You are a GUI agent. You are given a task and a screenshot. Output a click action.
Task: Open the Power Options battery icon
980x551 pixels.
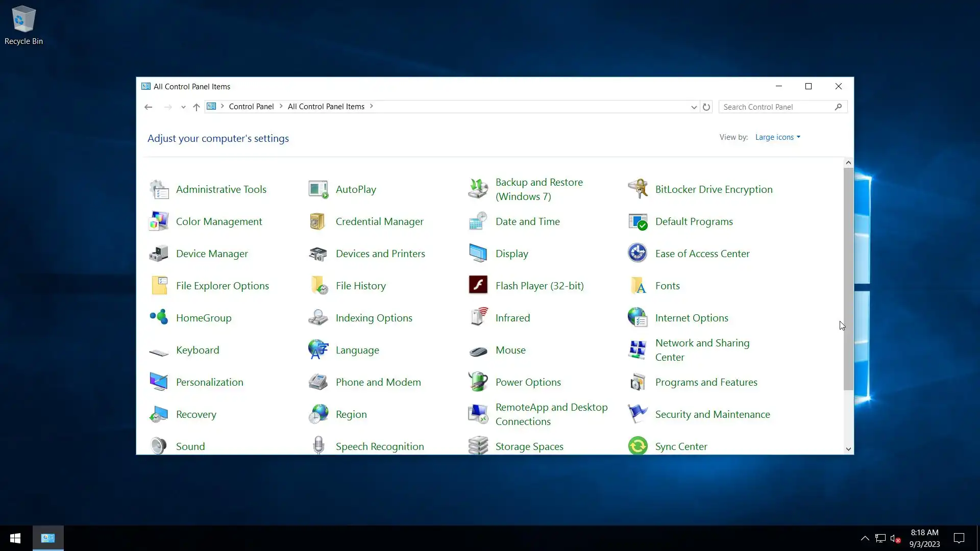coord(478,382)
